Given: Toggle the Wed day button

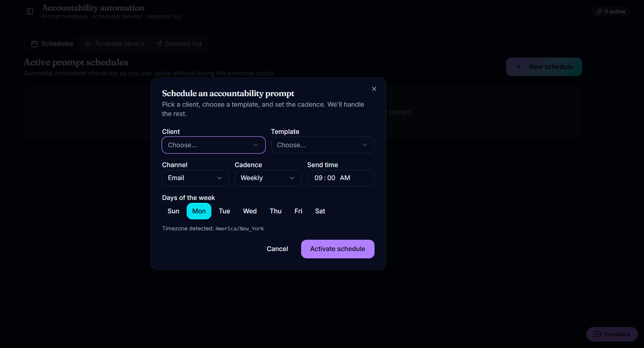Looking at the screenshot, I should coord(250,211).
